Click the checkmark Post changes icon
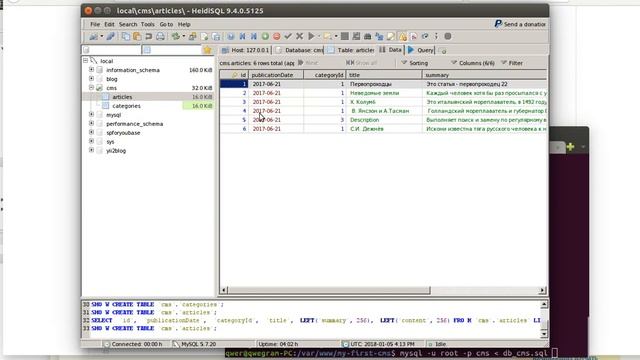This screenshot has width=640, height=360. click(x=288, y=37)
